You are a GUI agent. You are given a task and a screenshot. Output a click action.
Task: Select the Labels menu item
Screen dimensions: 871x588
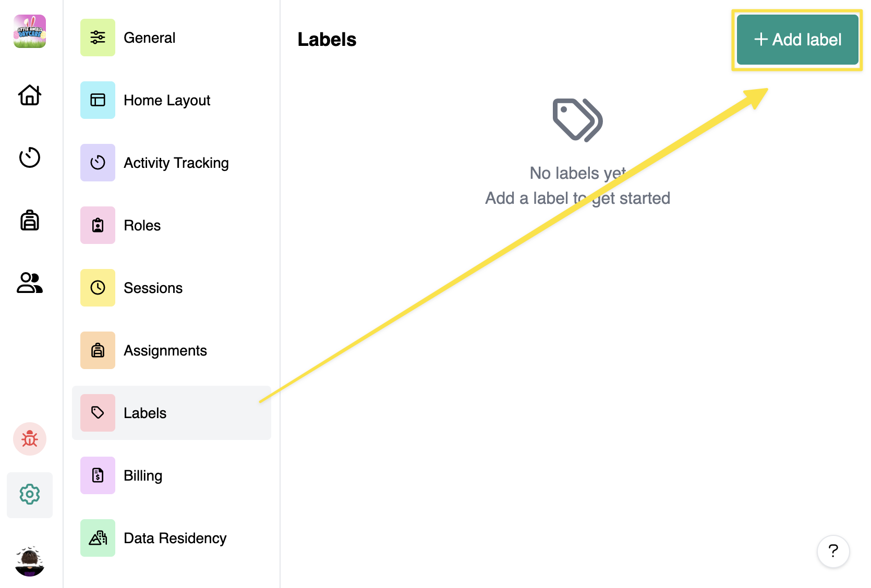pyautogui.click(x=145, y=413)
